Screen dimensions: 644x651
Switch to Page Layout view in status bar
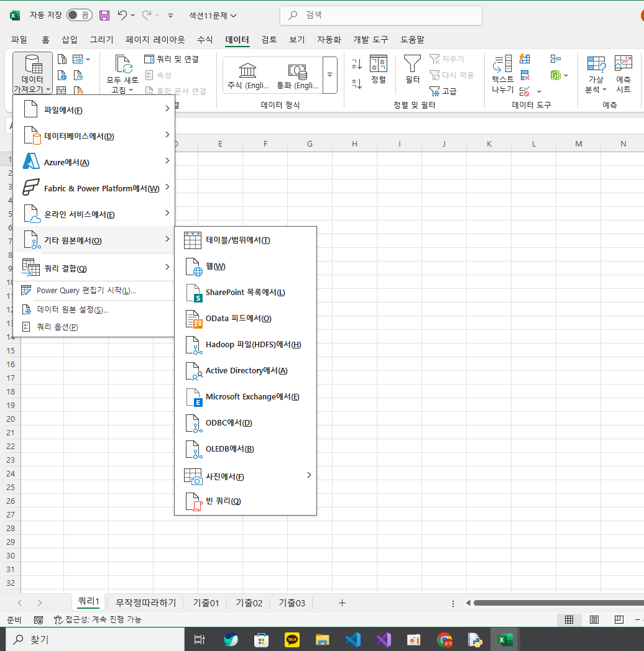pyautogui.click(x=594, y=619)
